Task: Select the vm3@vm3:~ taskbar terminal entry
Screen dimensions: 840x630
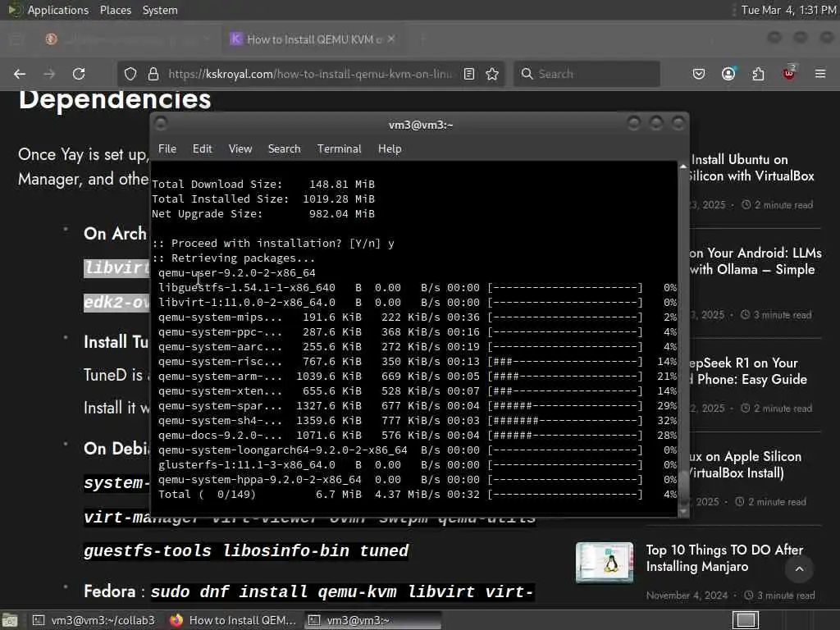Action: pyautogui.click(x=373, y=620)
